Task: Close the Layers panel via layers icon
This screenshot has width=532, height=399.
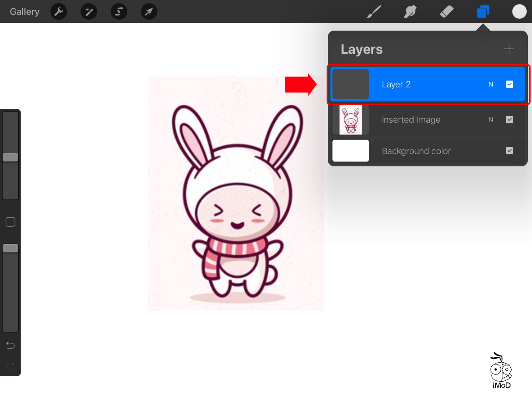Action: pos(483,12)
